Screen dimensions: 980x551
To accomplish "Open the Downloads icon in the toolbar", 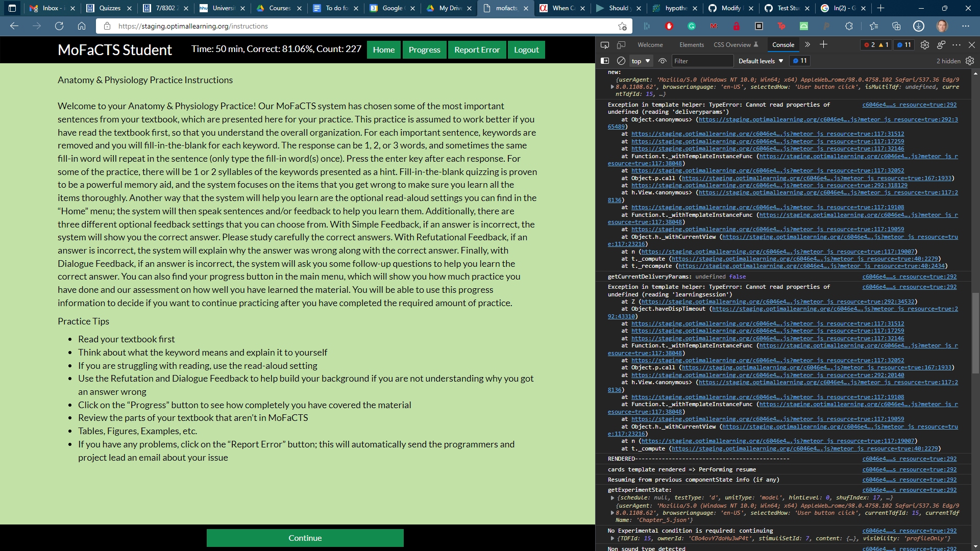I will tap(919, 26).
